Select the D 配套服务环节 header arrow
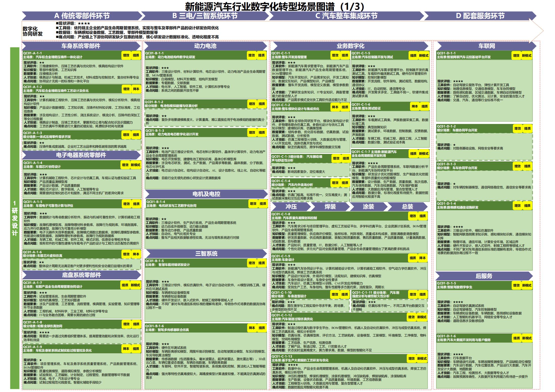 click(480, 16)
